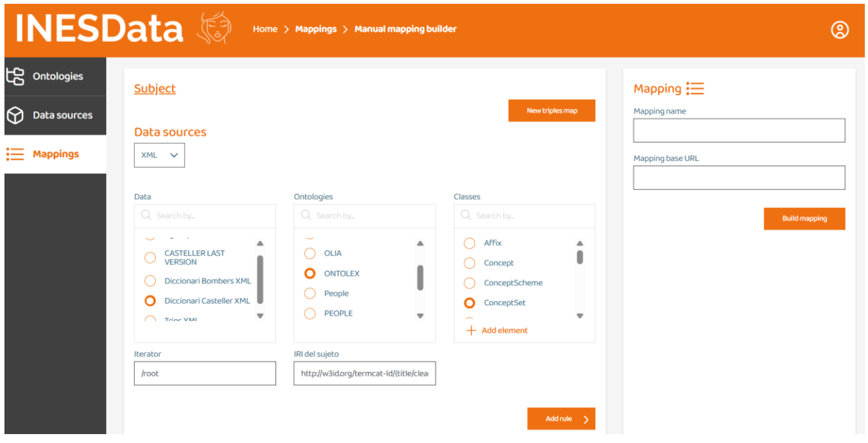868x443 pixels.
Task: Click the Data list scrollbar thumb
Action: tap(260, 280)
